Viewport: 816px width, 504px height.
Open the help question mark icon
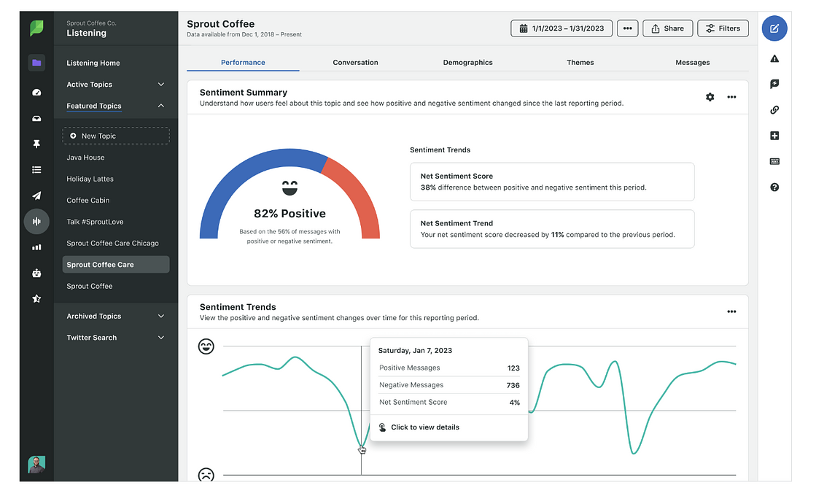pos(774,187)
